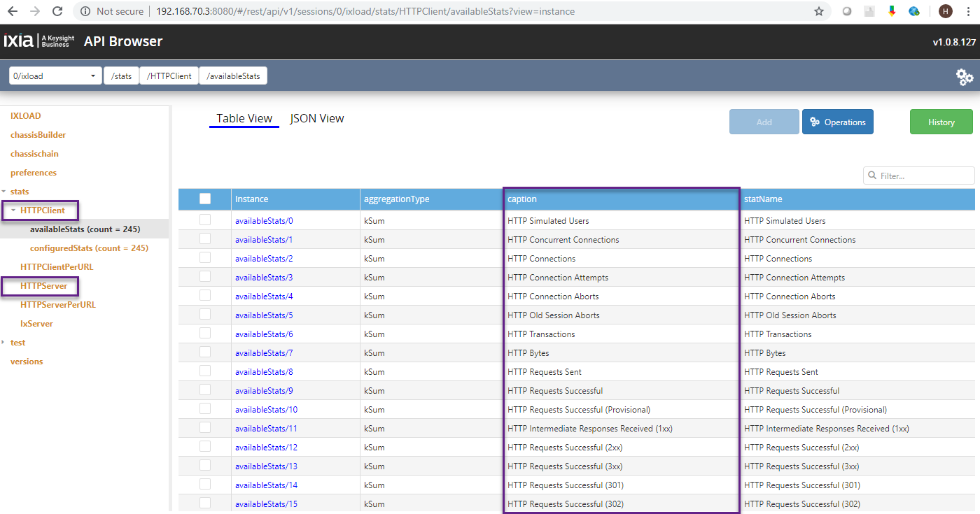Click the Operations button
980x514 pixels.
[x=837, y=122]
